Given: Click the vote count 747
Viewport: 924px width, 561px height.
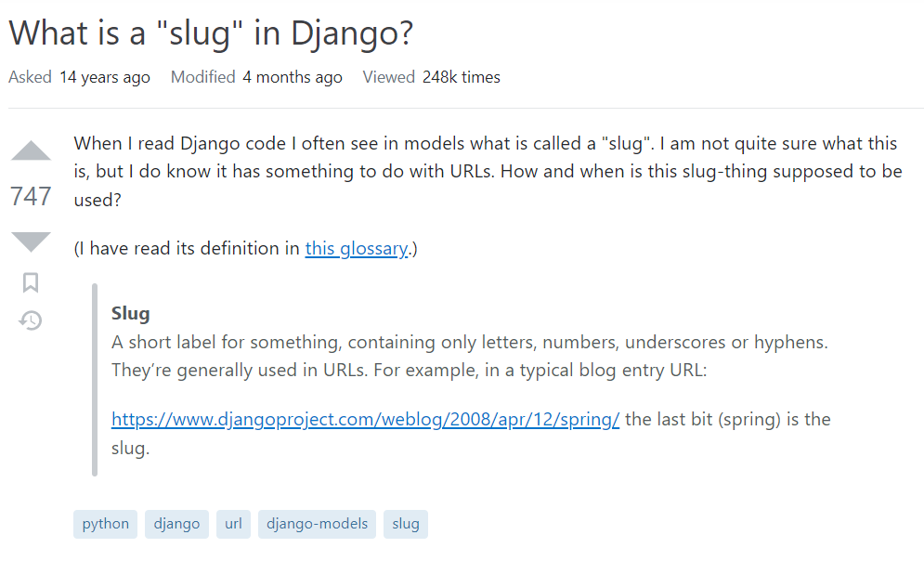Looking at the screenshot, I should click(32, 196).
